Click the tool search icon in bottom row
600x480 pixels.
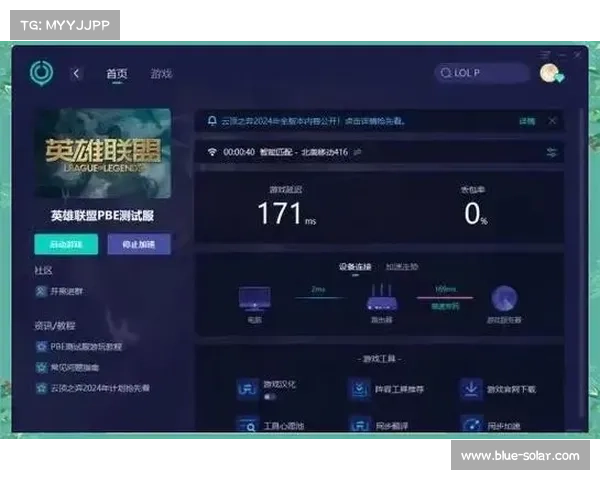coord(247,424)
